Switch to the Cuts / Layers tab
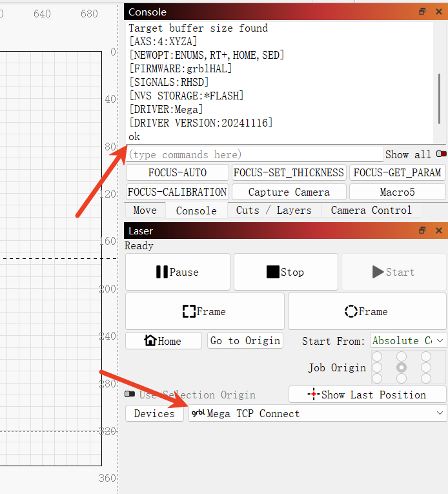This screenshot has height=494, width=448. 274,211
